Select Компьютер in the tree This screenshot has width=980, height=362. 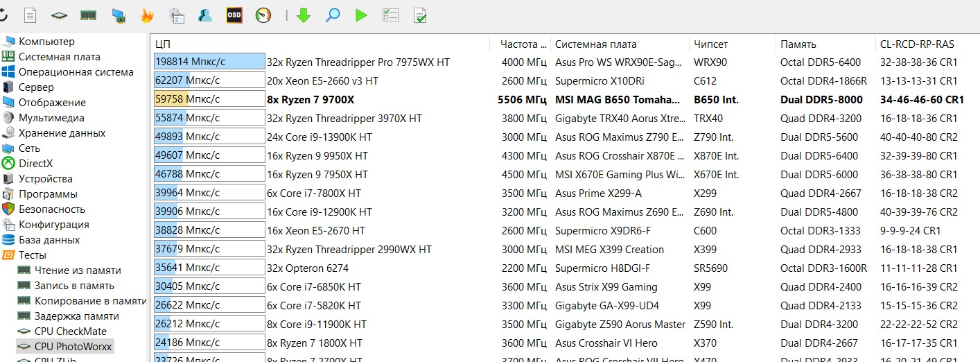point(46,42)
